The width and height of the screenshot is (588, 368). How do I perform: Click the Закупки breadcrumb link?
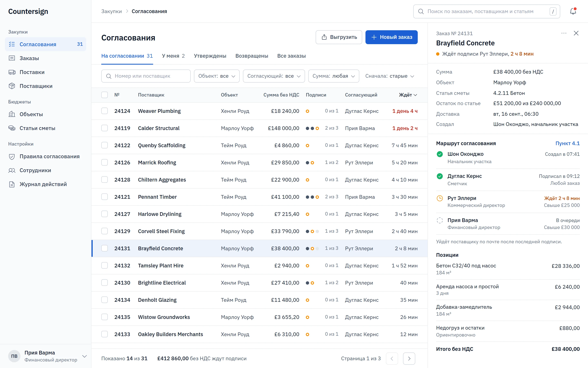[x=111, y=11]
